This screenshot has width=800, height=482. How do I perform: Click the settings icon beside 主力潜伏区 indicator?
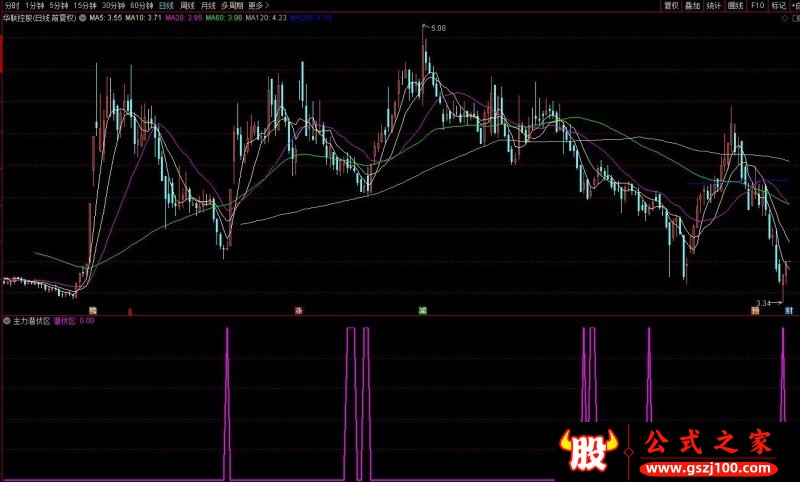[x=6, y=321]
